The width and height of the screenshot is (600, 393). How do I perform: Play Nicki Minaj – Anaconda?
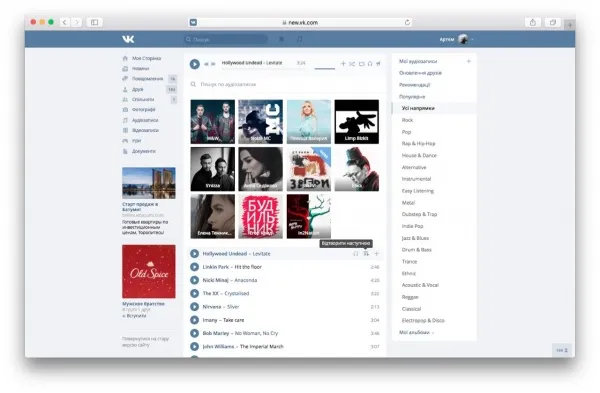click(x=195, y=280)
